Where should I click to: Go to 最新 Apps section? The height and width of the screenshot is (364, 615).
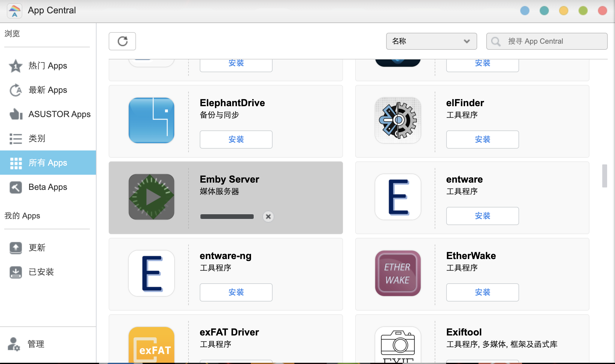tap(48, 90)
